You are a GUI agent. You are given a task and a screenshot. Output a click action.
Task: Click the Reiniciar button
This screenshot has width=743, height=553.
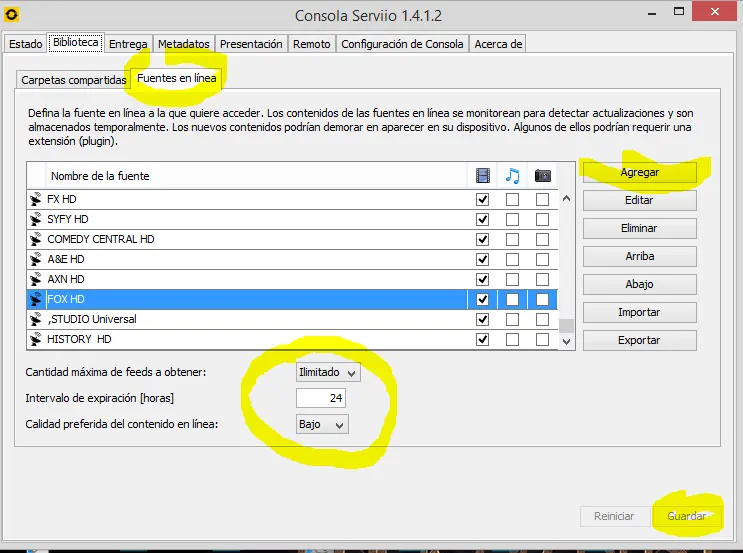(x=615, y=516)
